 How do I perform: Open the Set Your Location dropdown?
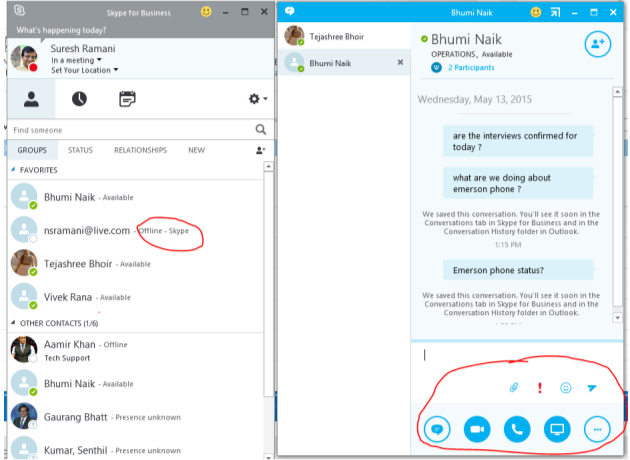pos(85,70)
